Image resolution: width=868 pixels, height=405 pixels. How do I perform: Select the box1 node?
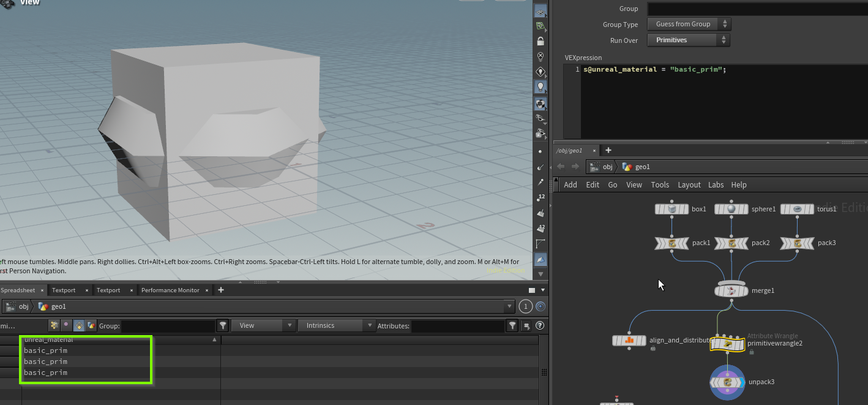pyautogui.click(x=672, y=210)
